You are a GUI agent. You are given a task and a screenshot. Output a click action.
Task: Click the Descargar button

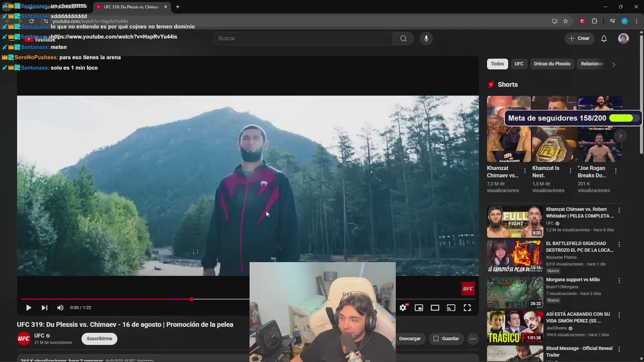click(x=410, y=339)
